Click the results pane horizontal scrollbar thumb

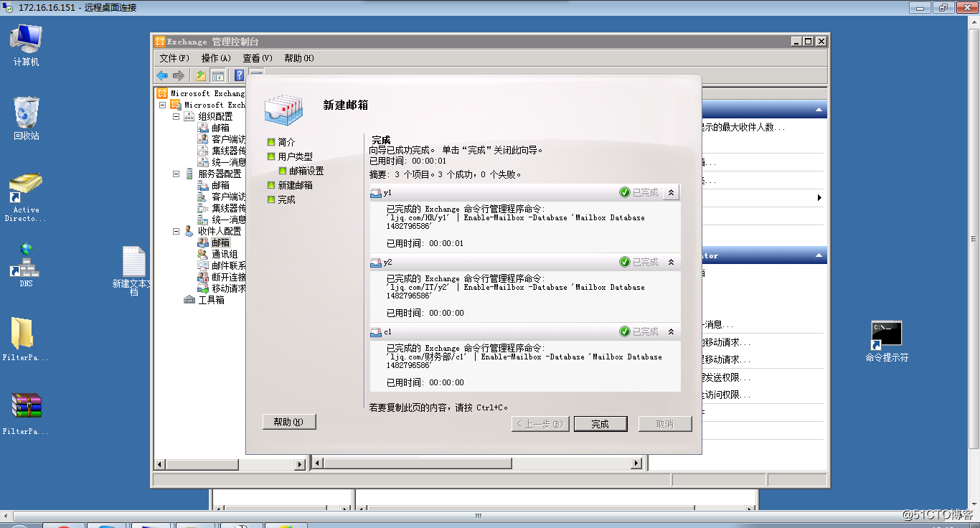point(418,464)
